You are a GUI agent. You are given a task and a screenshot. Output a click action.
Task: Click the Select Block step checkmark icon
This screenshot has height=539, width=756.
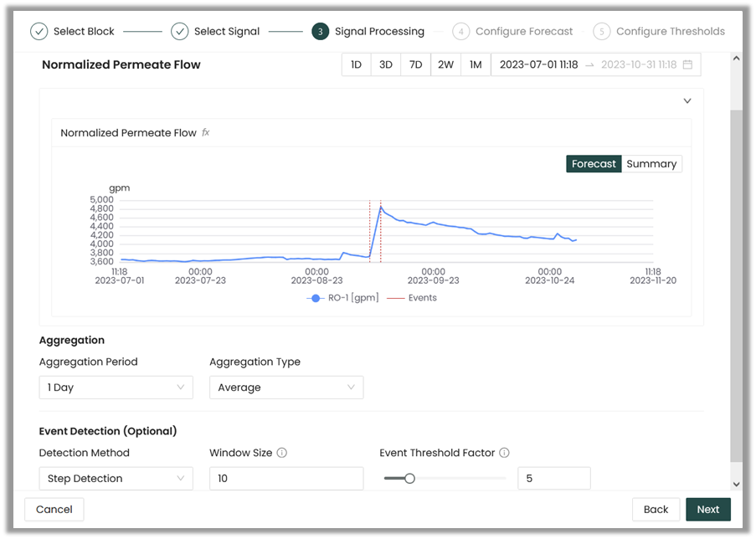pos(39,32)
